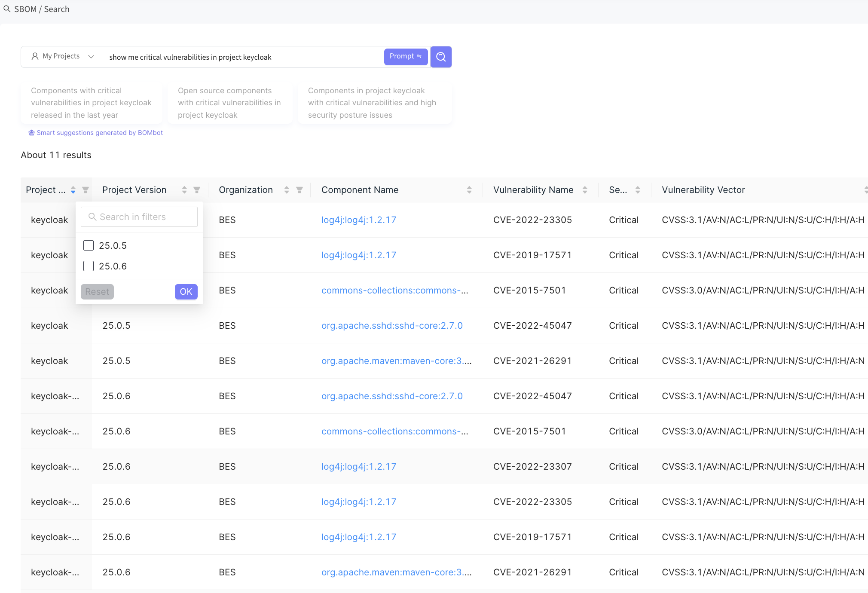Sort by Project Version column
868x593 pixels.
(x=184, y=190)
